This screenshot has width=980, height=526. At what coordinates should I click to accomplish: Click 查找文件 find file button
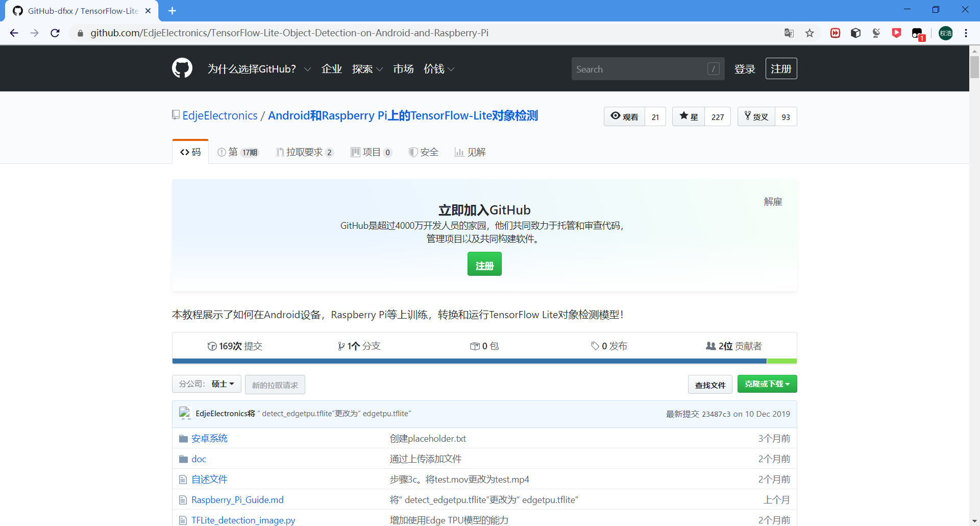pyautogui.click(x=710, y=385)
